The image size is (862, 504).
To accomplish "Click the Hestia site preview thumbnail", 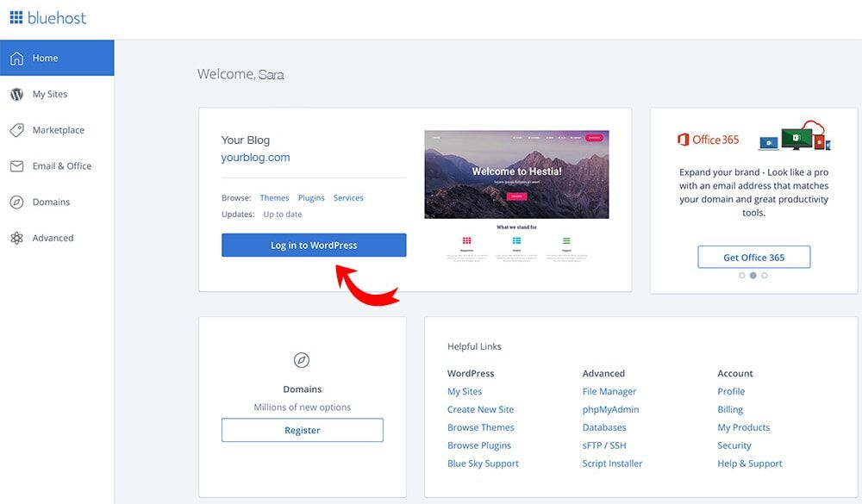I will (516, 174).
